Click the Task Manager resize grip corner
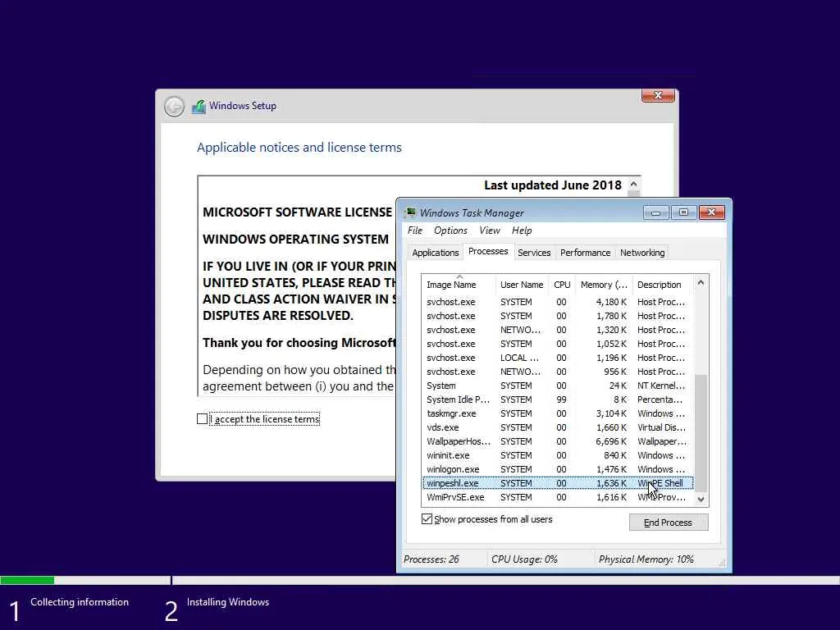 [722, 563]
